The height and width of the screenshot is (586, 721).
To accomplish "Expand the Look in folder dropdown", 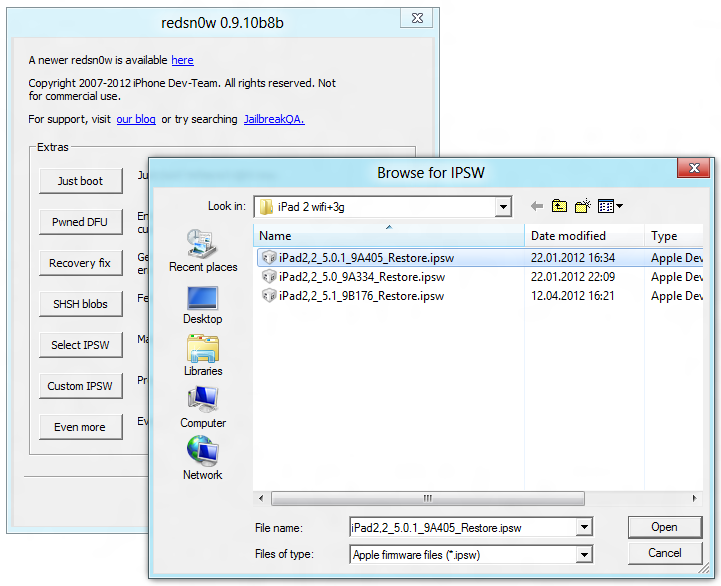I will click(503, 207).
